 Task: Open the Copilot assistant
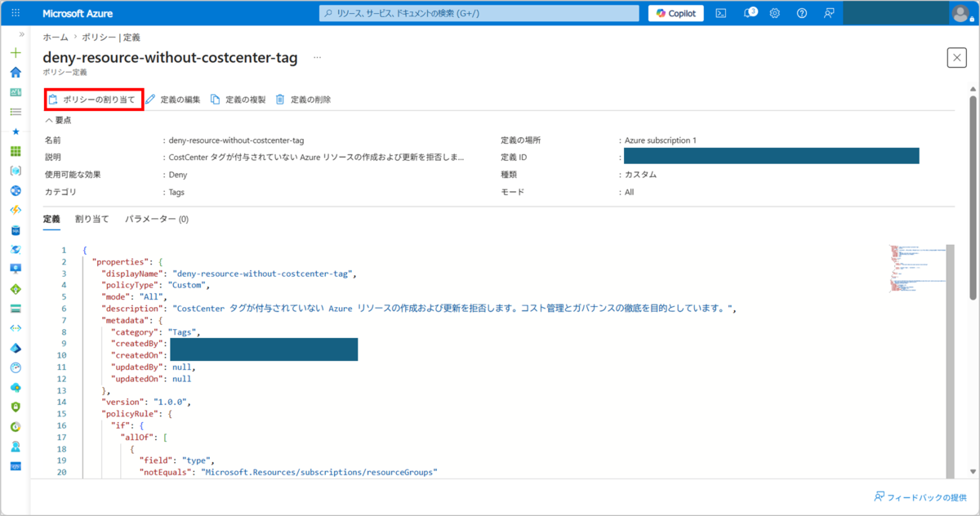click(x=676, y=13)
